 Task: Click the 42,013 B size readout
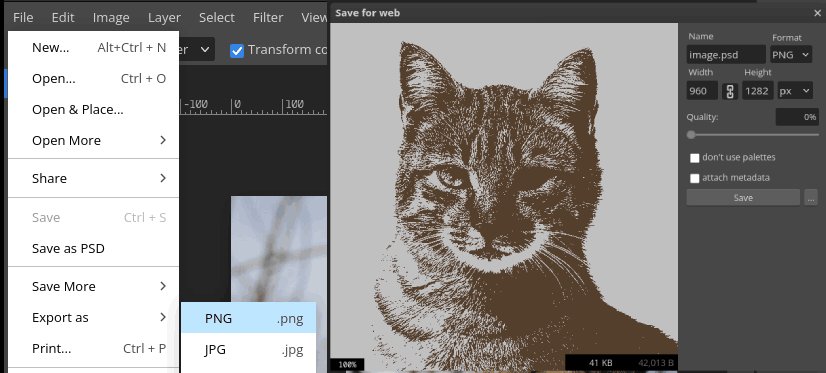656,362
